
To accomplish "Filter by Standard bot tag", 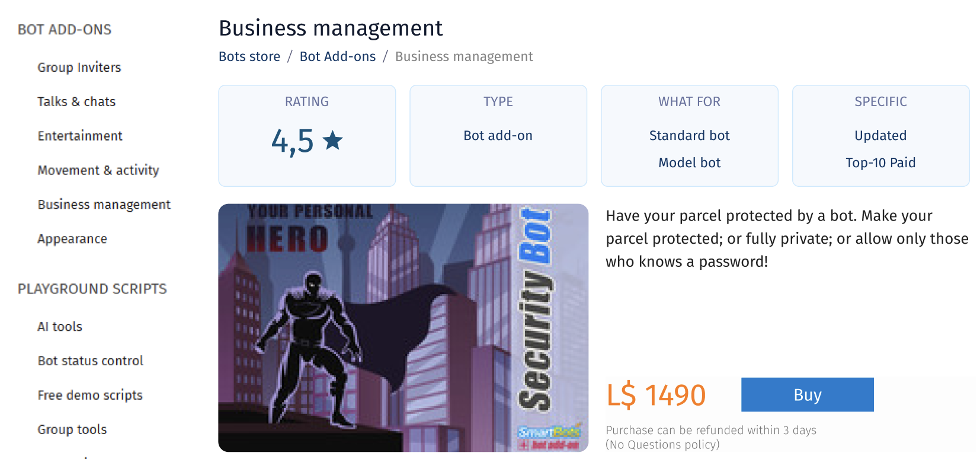I will click(x=689, y=136).
